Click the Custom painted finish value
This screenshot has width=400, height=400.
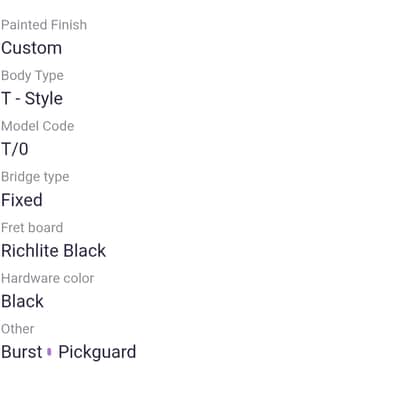coord(32,48)
